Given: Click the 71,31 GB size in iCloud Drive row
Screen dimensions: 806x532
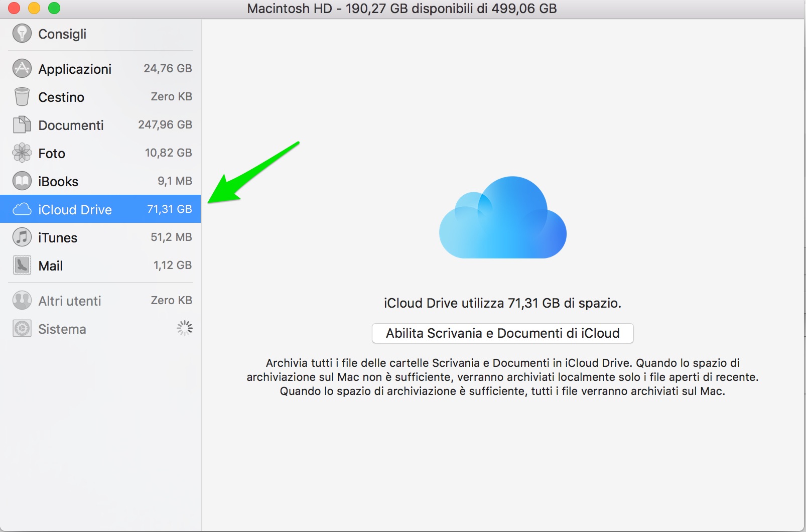Looking at the screenshot, I should point(170,209).
